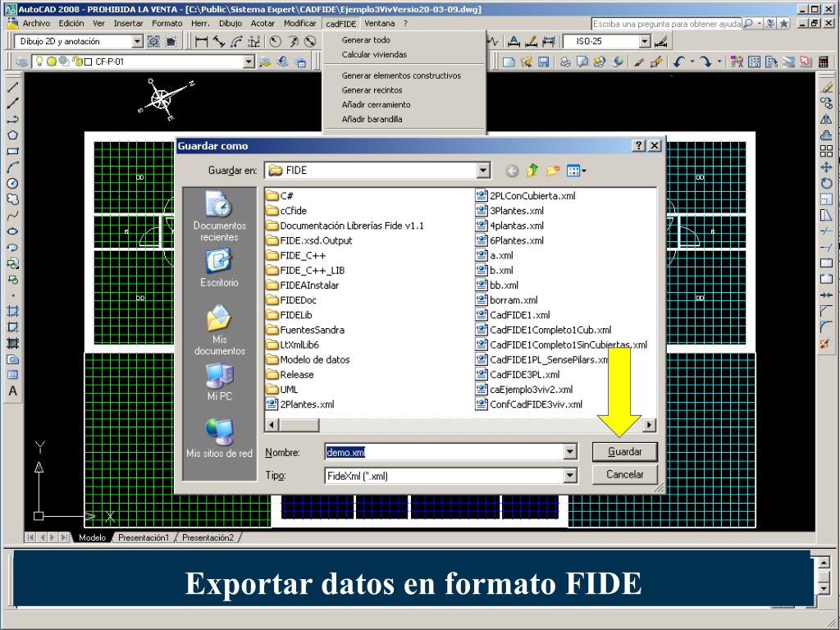Open the Redo history dropdown arrow
The width and height of the screenshot is (840, 630).
tap(719, 62)
